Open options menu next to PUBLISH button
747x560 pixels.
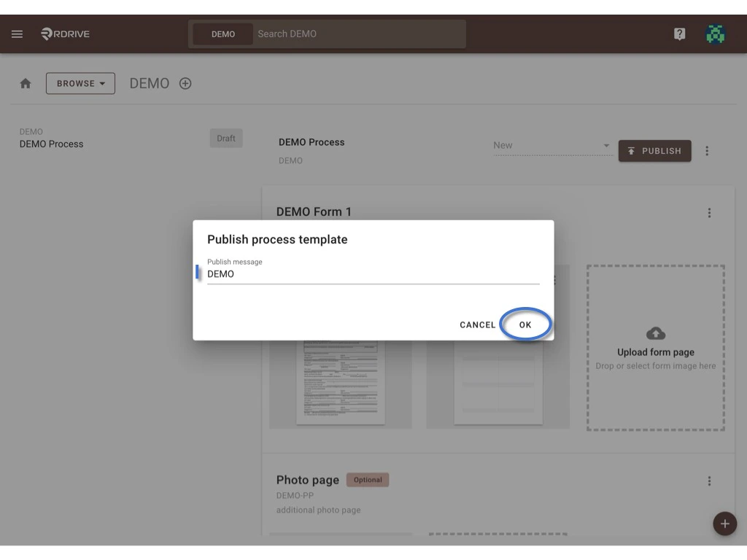pyautogui.click(x=707, y=151)
